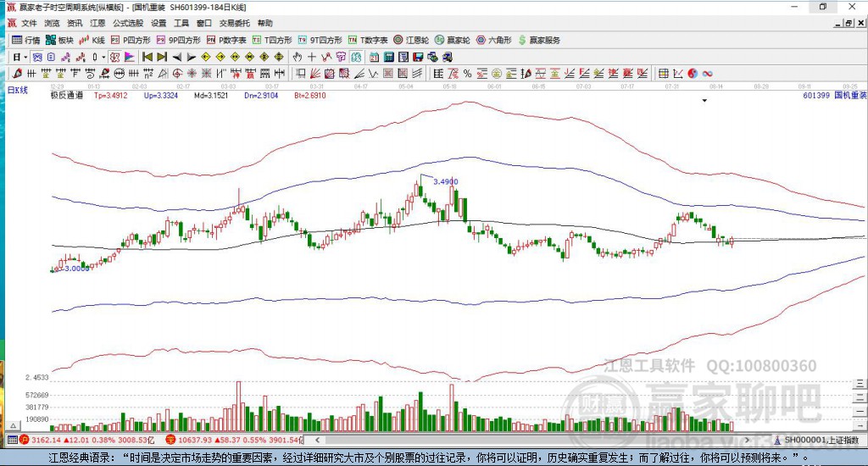Click the gold coin lines icon
868x466 pixels.
pyautogui.click(x=497, y=73)
